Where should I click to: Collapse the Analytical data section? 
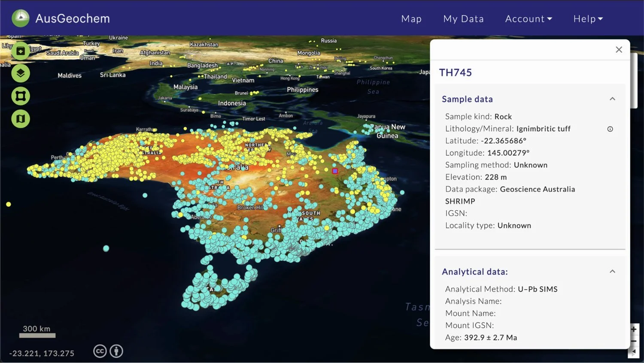point(613,272)
